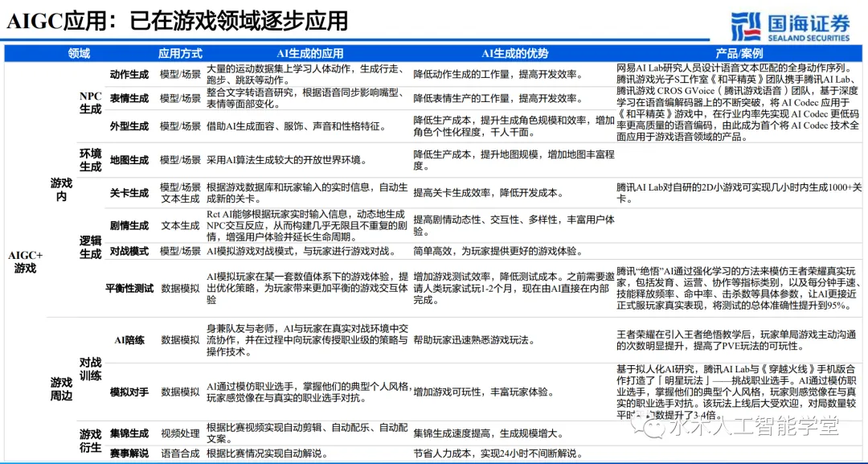The height and width of the screenshot is (464, 868).
Task: Click the slide title "AIGC应用：已在游戏领域逐步应用"
Action: coord(177,20)
